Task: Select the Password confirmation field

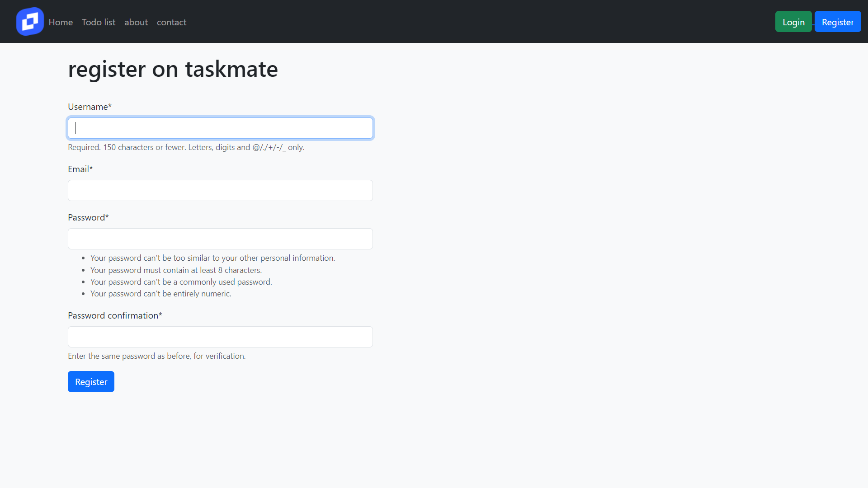Action: [x=220, y=337]
